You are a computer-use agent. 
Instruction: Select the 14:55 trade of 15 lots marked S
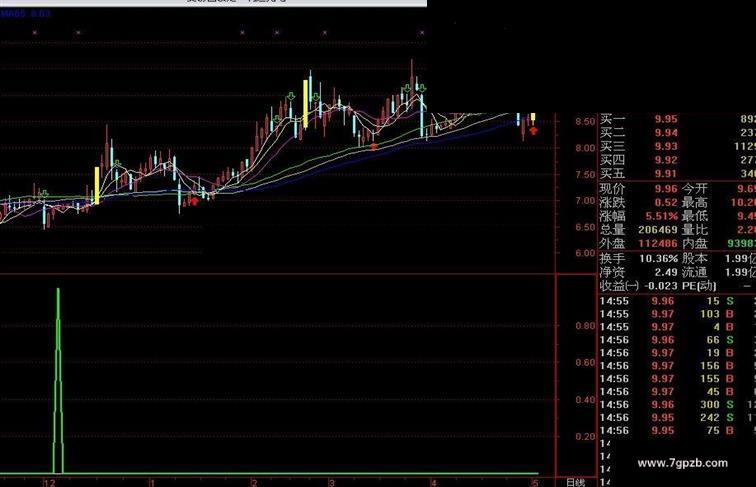click(677, 301)
